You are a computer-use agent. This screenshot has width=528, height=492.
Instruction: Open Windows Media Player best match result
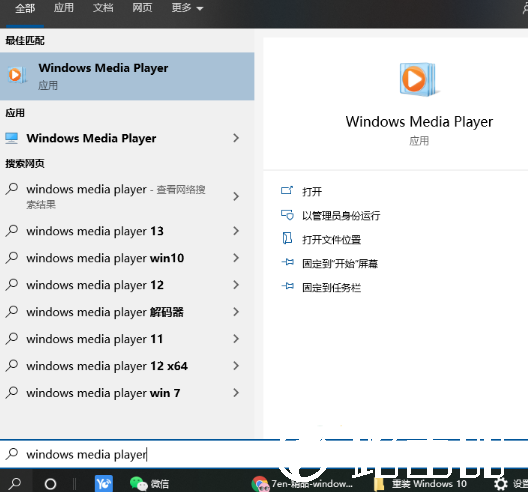pyautogui.click(x=127, y=76)
